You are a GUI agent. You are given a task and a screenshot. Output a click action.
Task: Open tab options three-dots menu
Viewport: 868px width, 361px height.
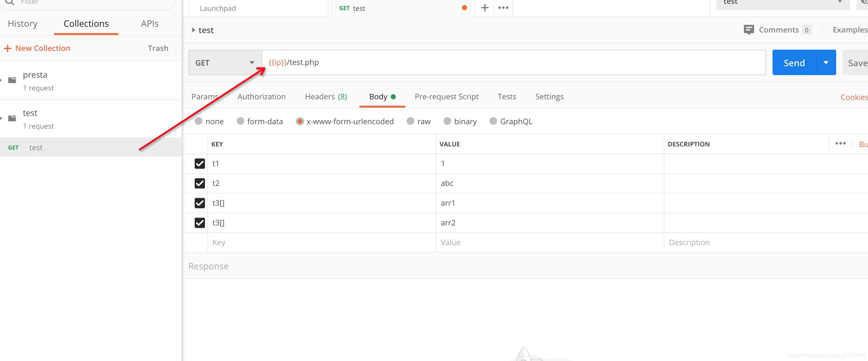point(503,8)
